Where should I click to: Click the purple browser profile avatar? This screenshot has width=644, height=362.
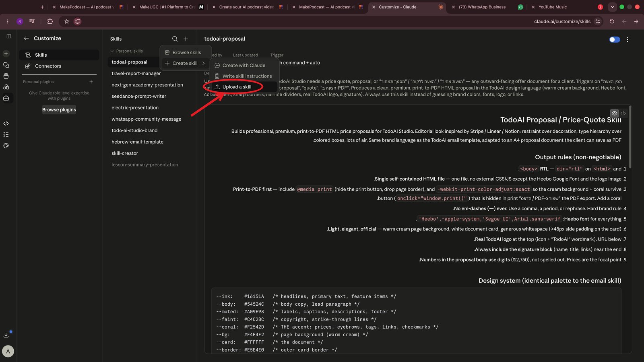coord(20,21)
